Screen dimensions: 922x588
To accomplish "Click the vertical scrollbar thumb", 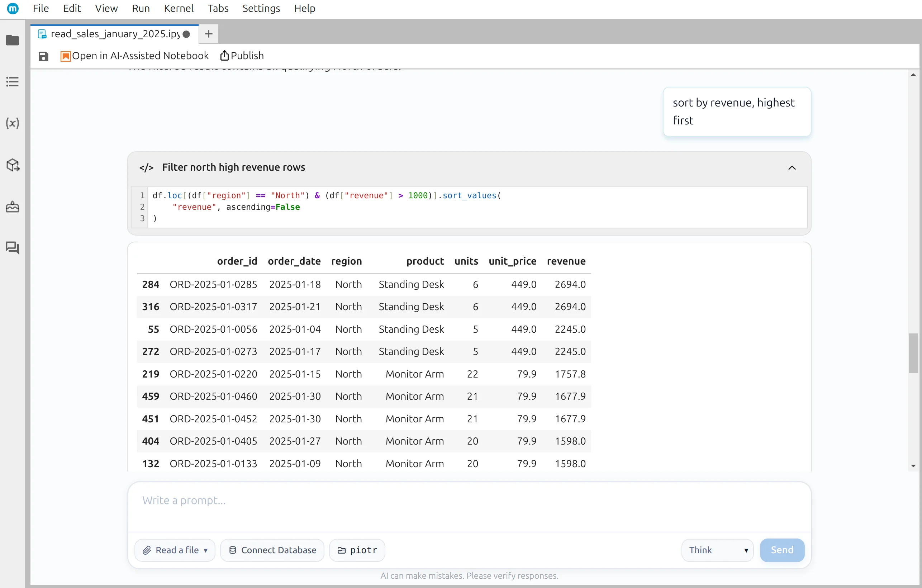I will (x=913, y=353).
